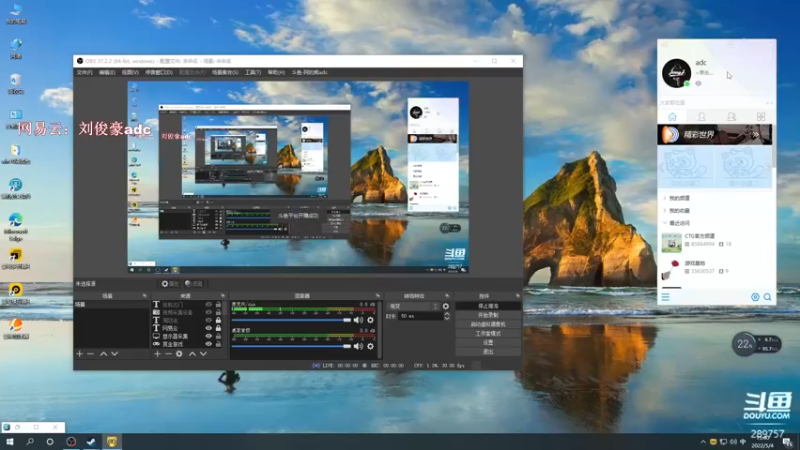
Task: Pop out the Controls dock icon
Action: (517, 295)
